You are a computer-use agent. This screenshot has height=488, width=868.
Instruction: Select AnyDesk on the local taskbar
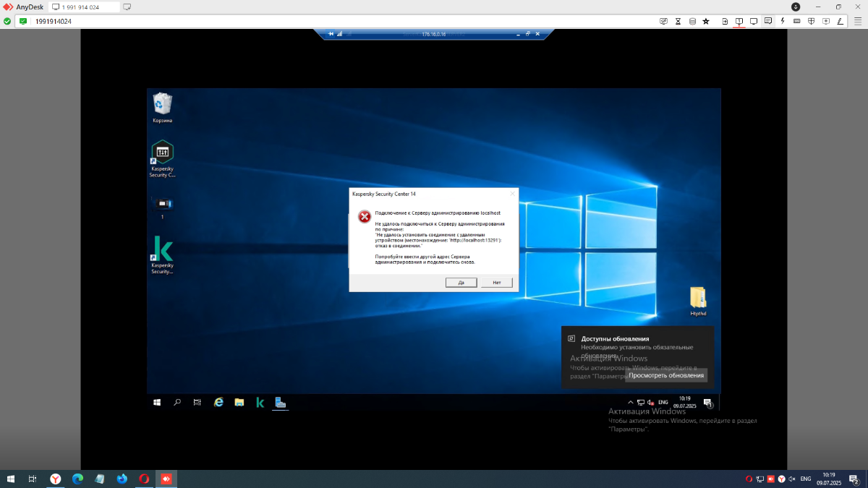pyautogui.click(x=166, y=479)
